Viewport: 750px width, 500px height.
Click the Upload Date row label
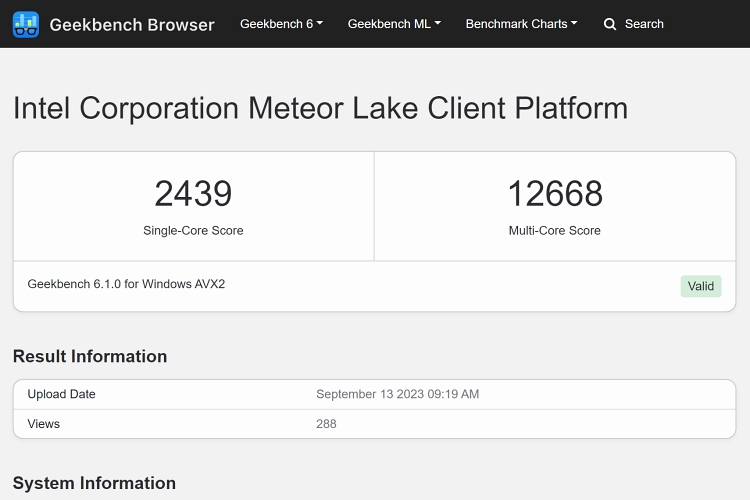pos(61,394)
